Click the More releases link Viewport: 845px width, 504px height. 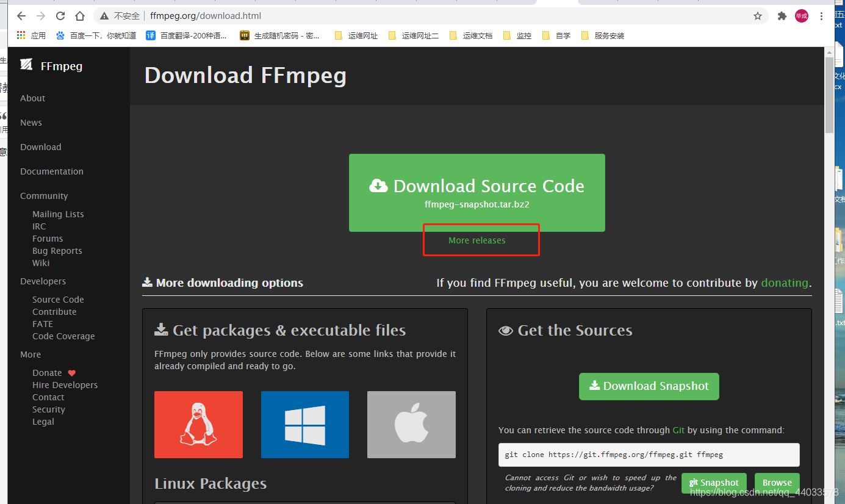point(477,240)
